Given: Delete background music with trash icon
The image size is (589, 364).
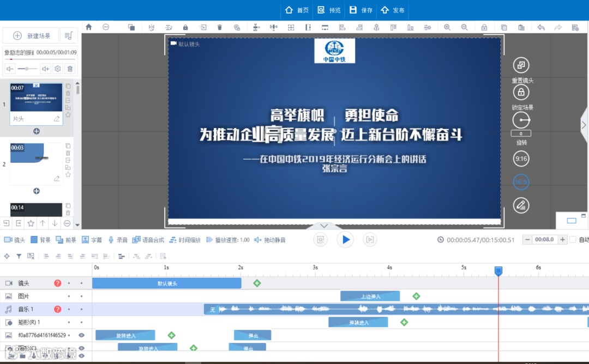Looking at the screenshot, I should [70, 69].
